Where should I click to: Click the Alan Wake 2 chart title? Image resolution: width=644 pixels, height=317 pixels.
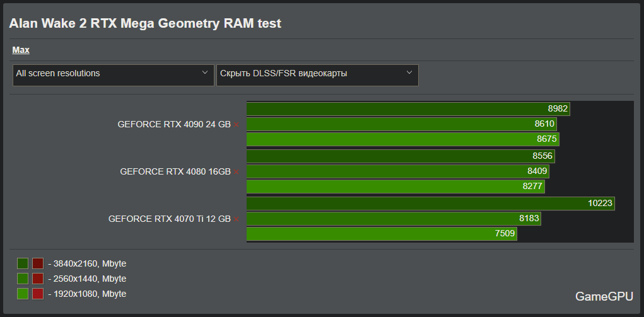(x=145, y=23)
